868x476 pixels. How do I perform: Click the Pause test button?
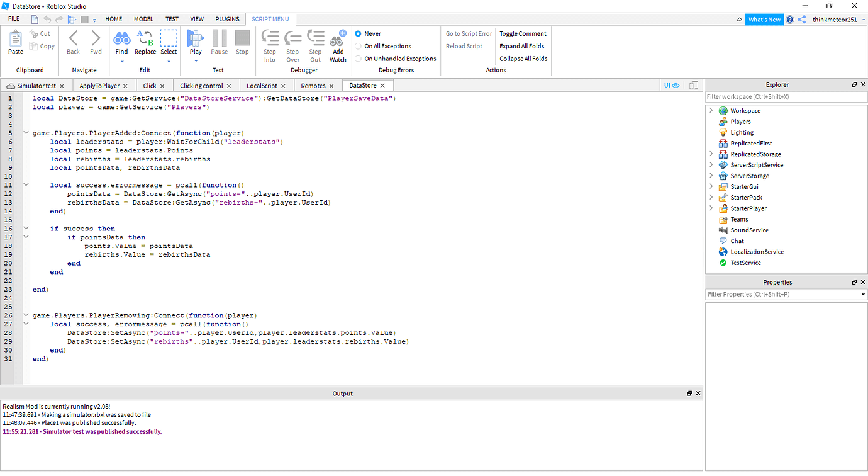tap(220, 38)
